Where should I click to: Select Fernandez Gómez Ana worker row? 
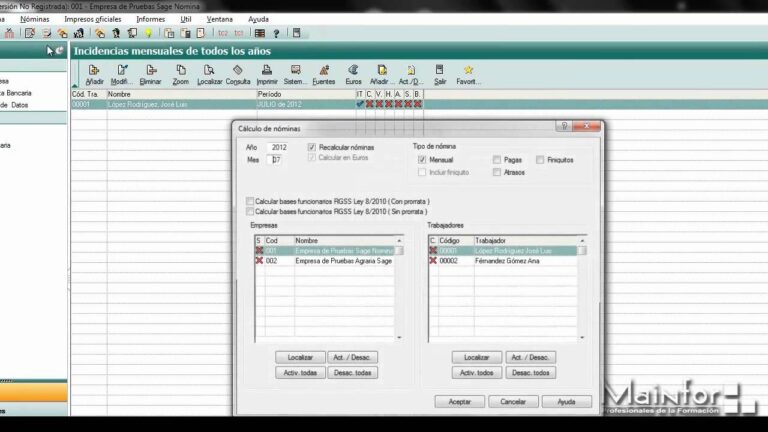tap(503, 261)
